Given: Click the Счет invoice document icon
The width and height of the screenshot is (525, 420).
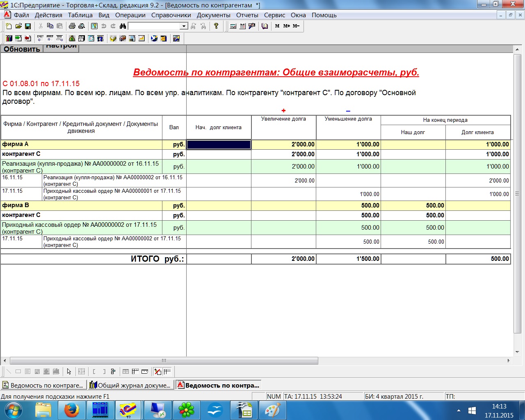Looking at the screenshot, I should [x=40, y=39].
